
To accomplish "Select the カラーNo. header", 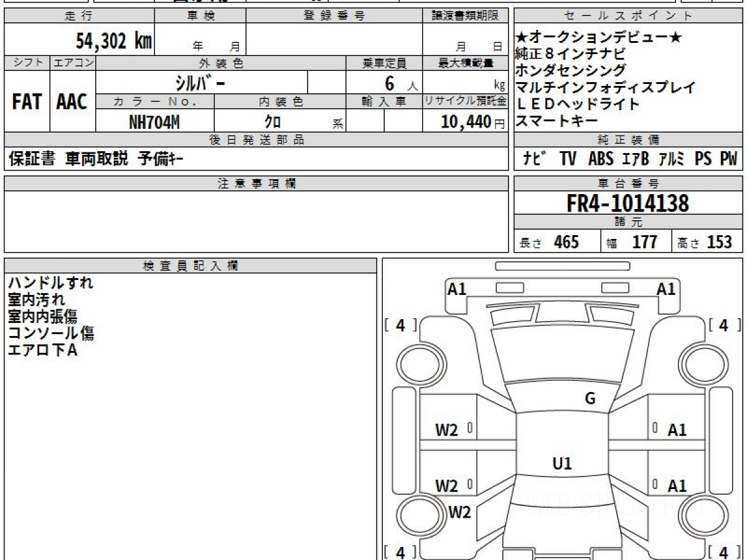I will coord(155,101).
